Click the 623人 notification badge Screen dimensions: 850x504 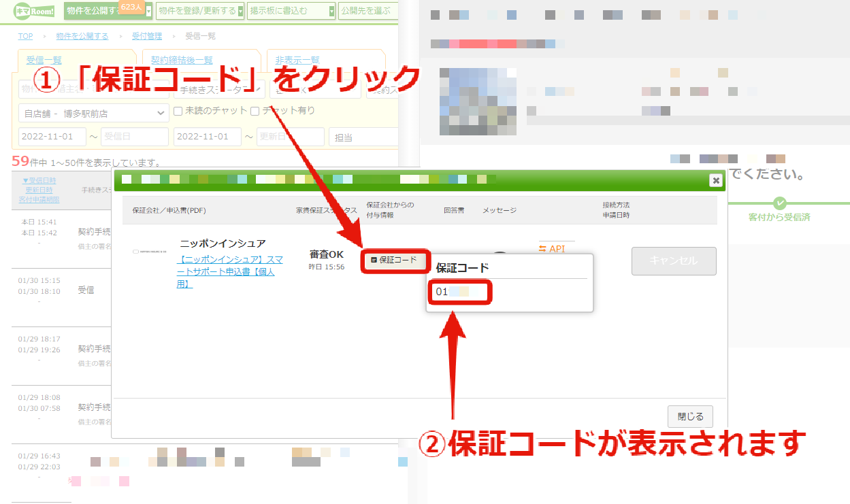[129, 7]
